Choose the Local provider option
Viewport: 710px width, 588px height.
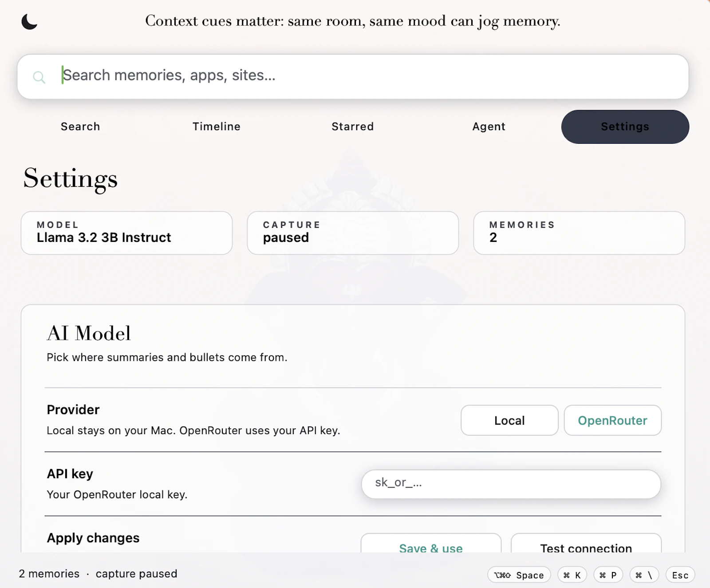point(509,420)
